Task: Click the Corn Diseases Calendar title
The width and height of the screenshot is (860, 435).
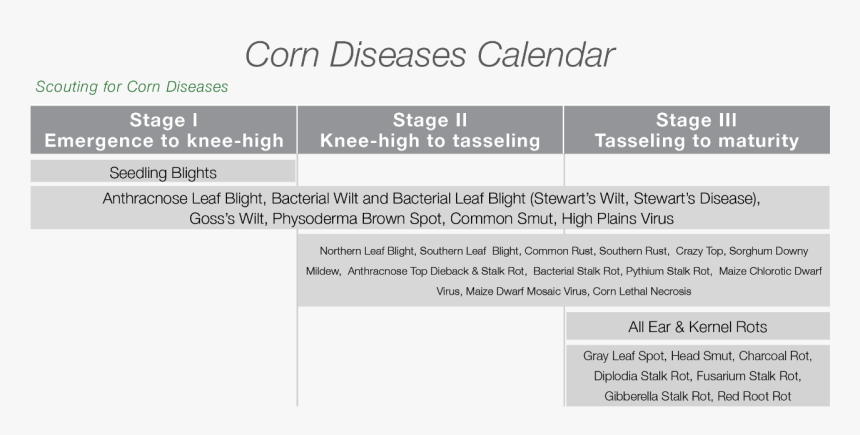Action: click(429, 55)
